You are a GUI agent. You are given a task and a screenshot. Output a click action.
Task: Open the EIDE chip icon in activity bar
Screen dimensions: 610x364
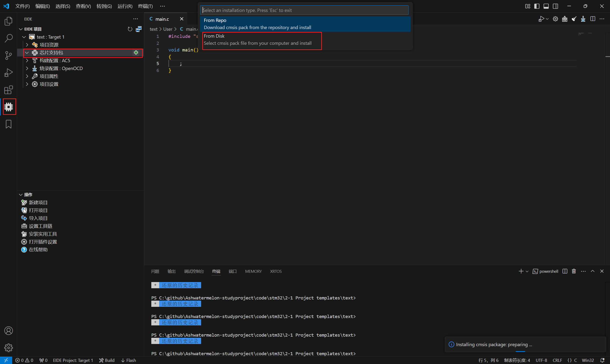[9, 107]
